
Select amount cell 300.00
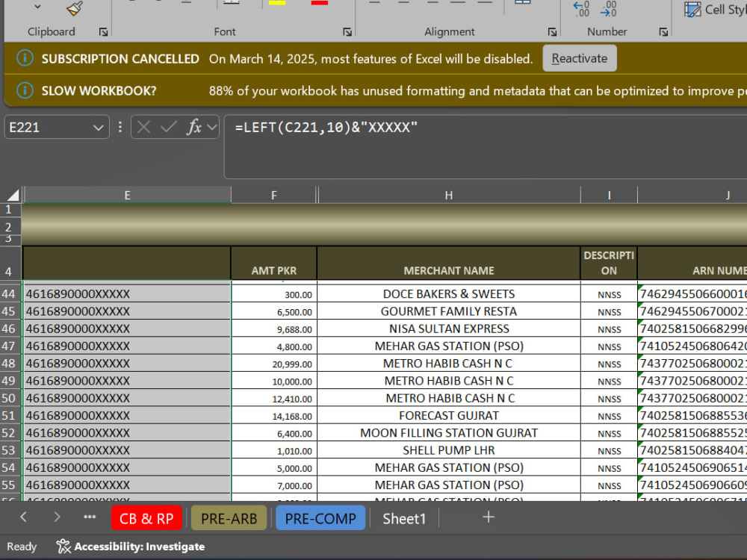tap(274, 293)
